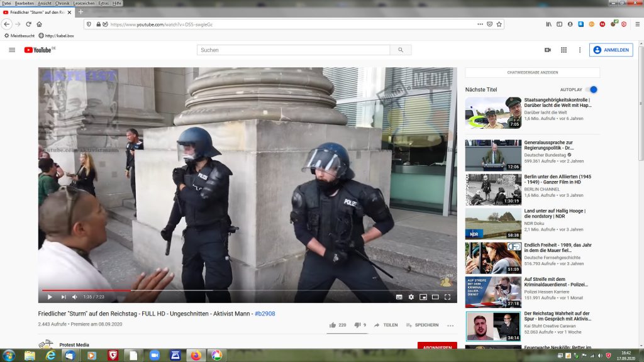Click the Anmelden sign-in button
This screenshot has width=644, height=362.
click(611, 50)
